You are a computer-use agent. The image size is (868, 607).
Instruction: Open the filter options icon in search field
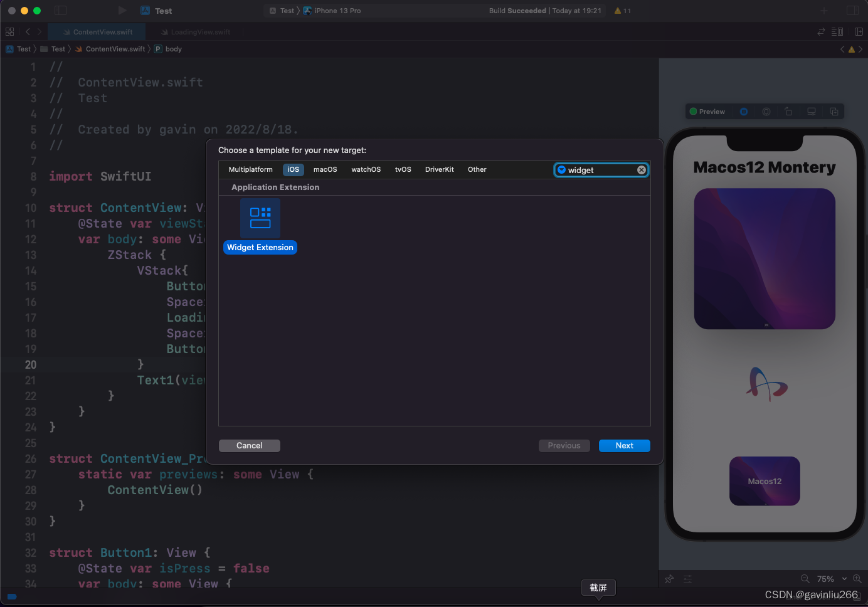point(561,170)
